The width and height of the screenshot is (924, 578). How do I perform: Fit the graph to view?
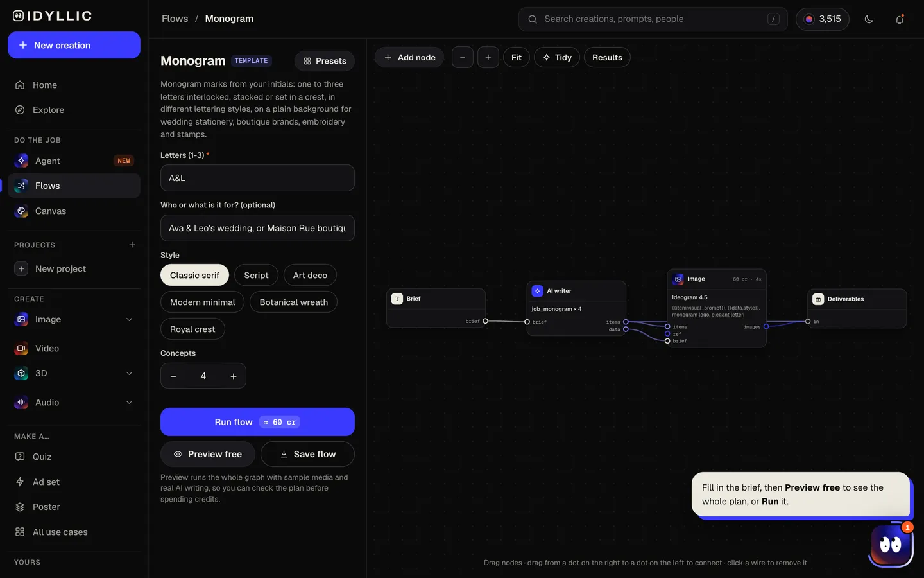click(517, 57)
